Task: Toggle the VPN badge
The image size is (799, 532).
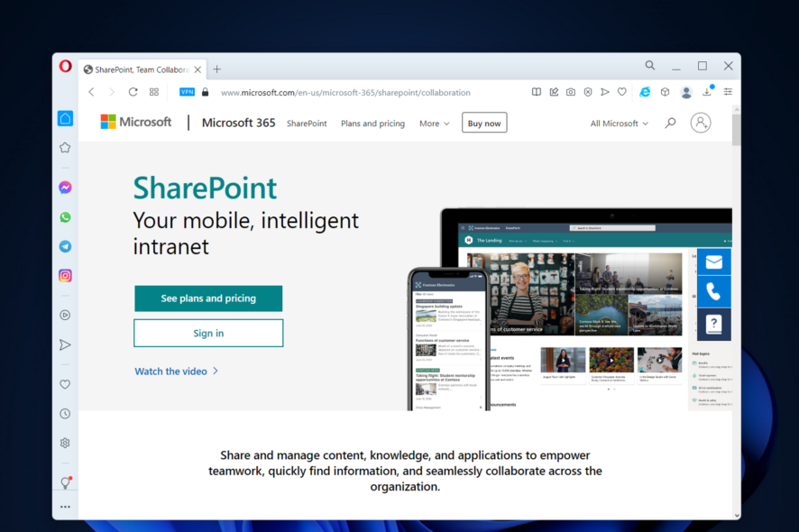Action: coord(187,92)
